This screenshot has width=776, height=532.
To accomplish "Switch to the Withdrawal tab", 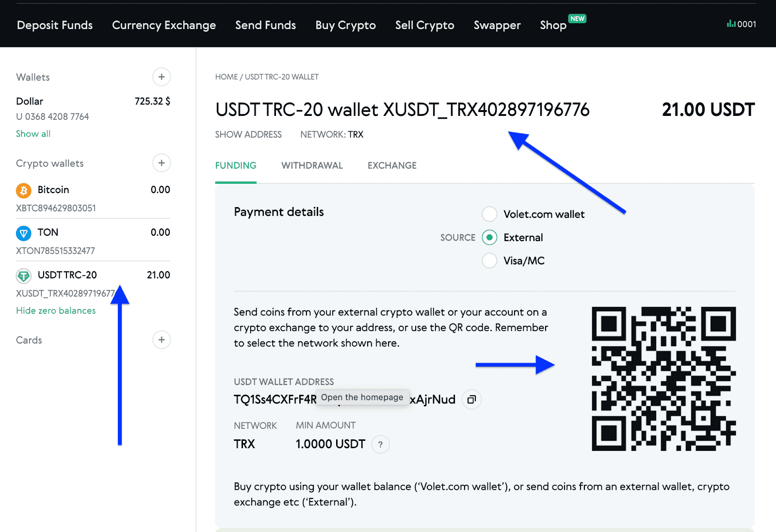I will pyautogui.click(x=312, y=165).
